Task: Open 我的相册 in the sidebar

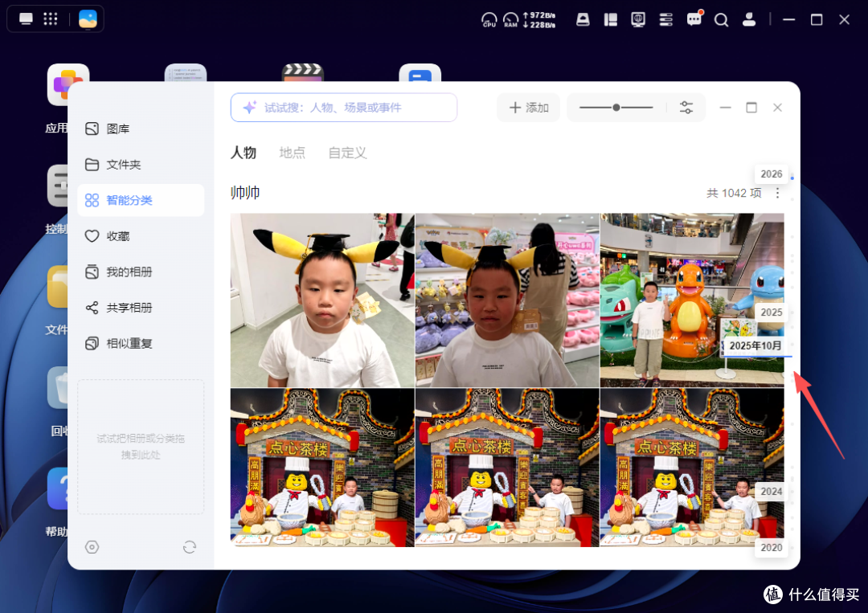Action: pyautogui.click(x=141, y=272)
